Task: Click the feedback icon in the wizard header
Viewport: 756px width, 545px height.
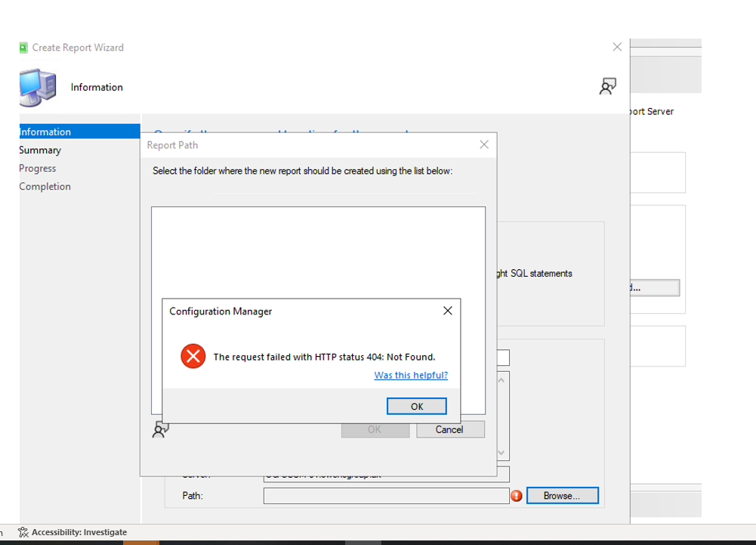Action: pyautogui.click(x=607, y=86)
